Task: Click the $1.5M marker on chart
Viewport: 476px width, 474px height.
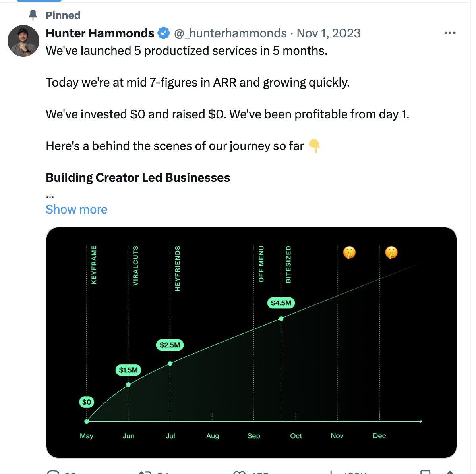Action: (128, 370)
